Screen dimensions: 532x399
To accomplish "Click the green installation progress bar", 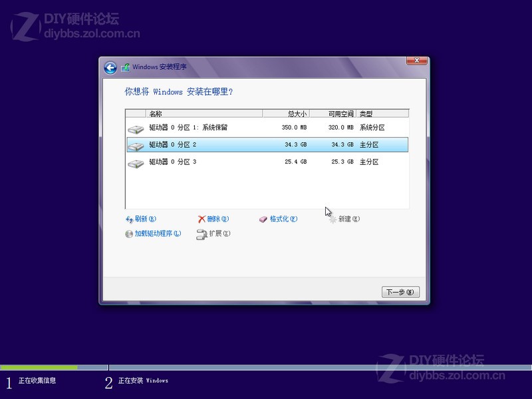I will point(39,368).
